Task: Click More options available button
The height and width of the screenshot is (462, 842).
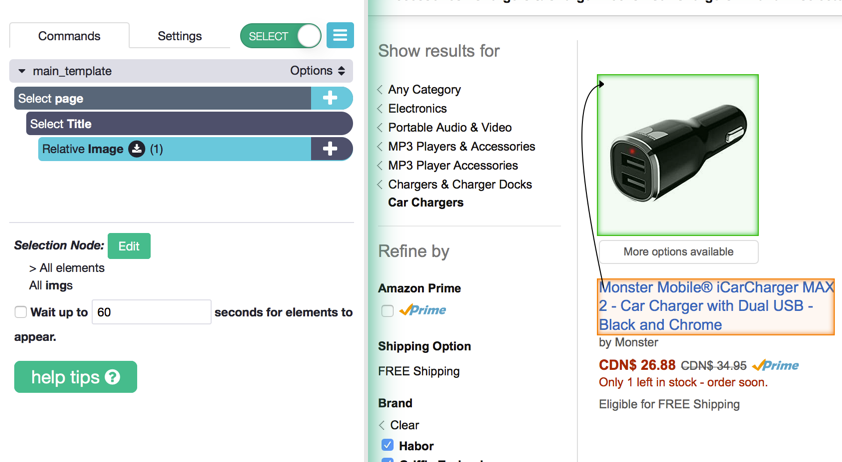Action: click(x=678, y=252)
